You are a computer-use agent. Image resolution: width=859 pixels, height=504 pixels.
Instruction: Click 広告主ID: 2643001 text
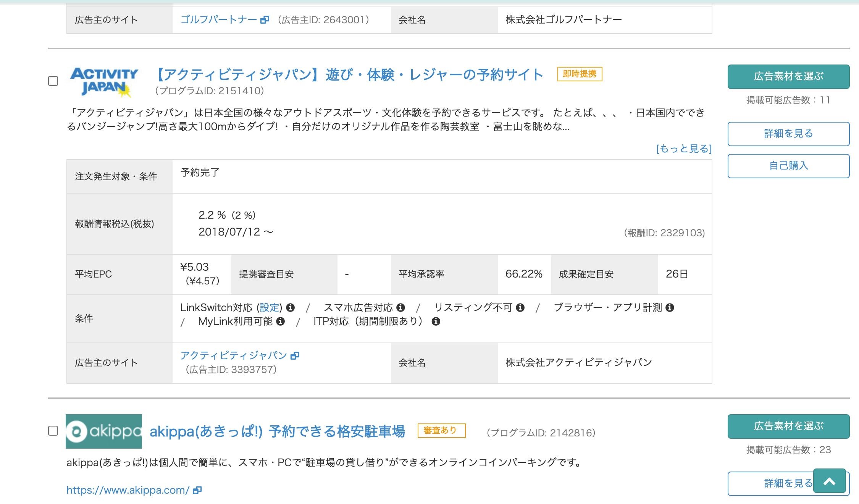[x=323, y=20]
